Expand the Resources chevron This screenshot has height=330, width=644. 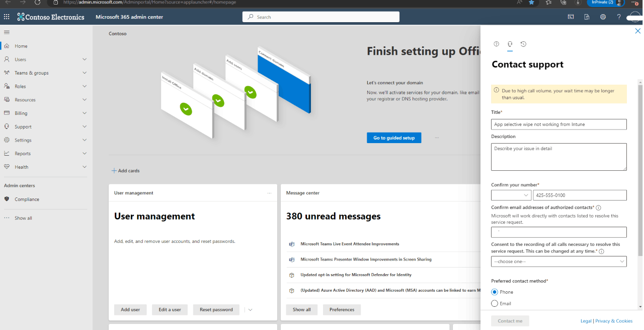point(85,100)
